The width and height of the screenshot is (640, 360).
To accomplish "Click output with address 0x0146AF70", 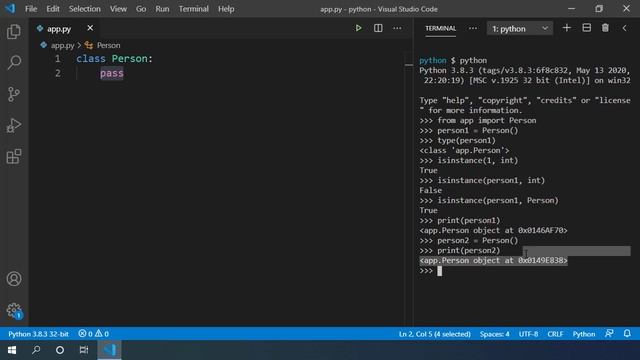I will click(493, 231).
